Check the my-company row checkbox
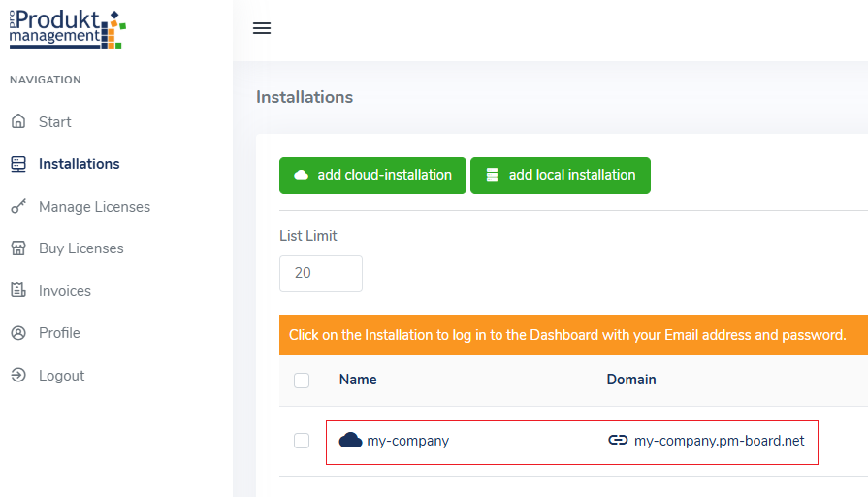Viewport: 868px width, 497px height. pos(302,441)
